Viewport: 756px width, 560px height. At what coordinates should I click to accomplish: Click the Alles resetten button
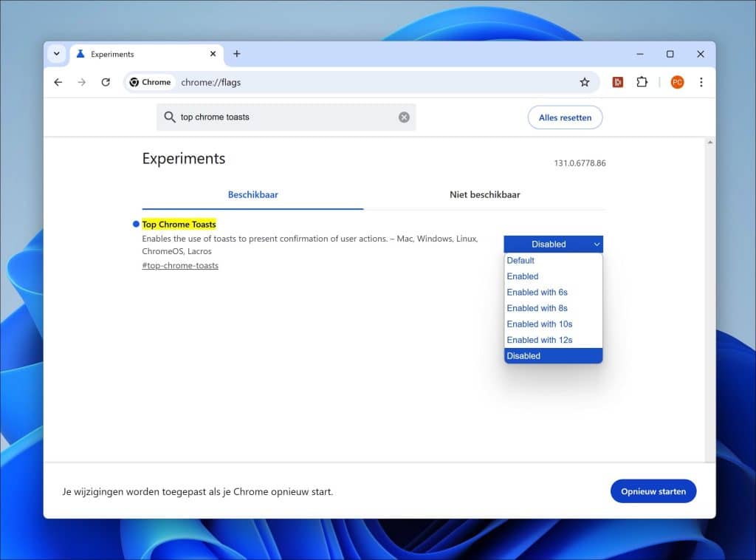click(x=565, y=117)
